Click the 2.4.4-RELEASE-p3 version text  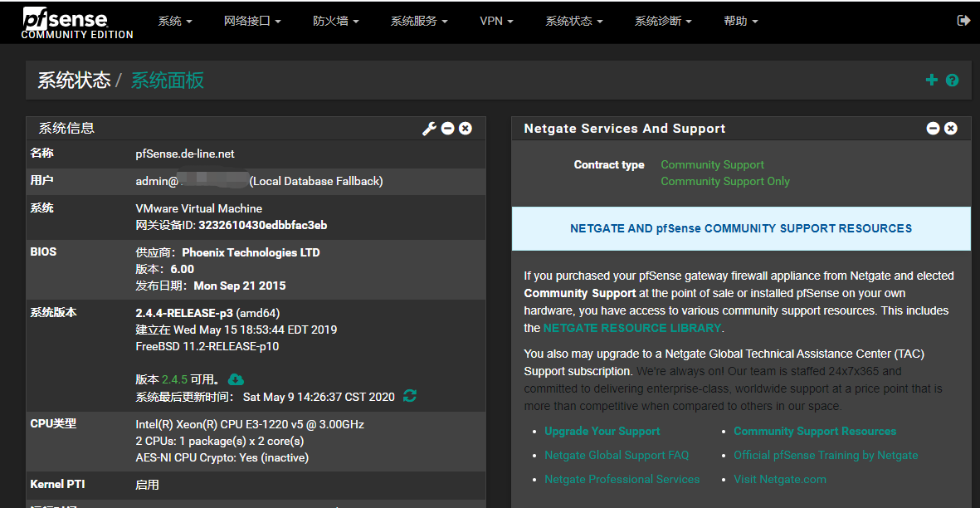(x=183, y=313)
